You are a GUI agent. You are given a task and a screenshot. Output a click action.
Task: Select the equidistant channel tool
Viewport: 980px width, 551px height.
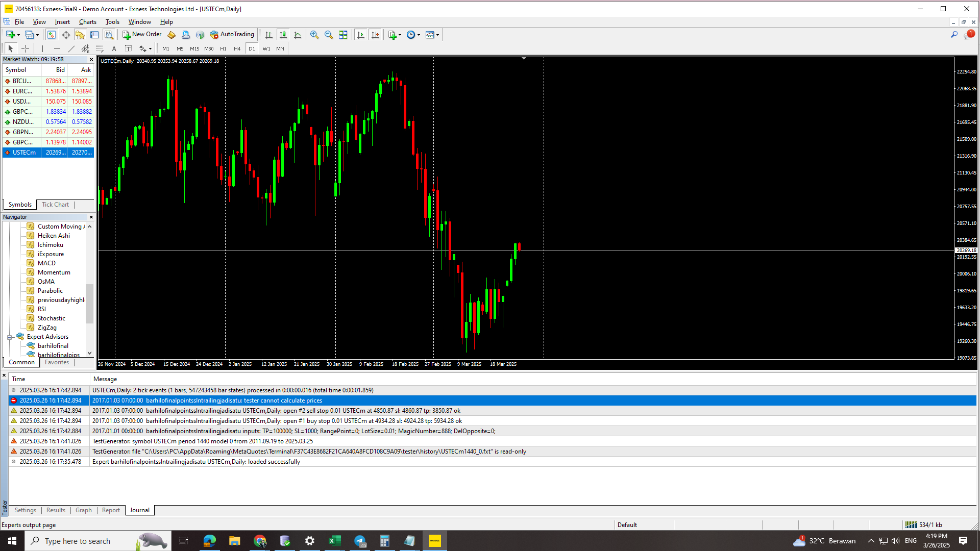coord(85,48)
